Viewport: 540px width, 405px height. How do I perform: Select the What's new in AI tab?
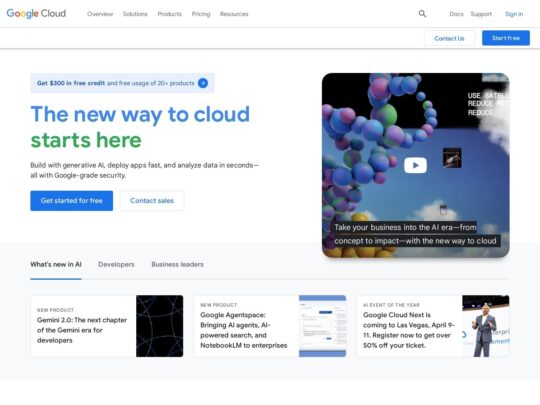coord(56,264)
